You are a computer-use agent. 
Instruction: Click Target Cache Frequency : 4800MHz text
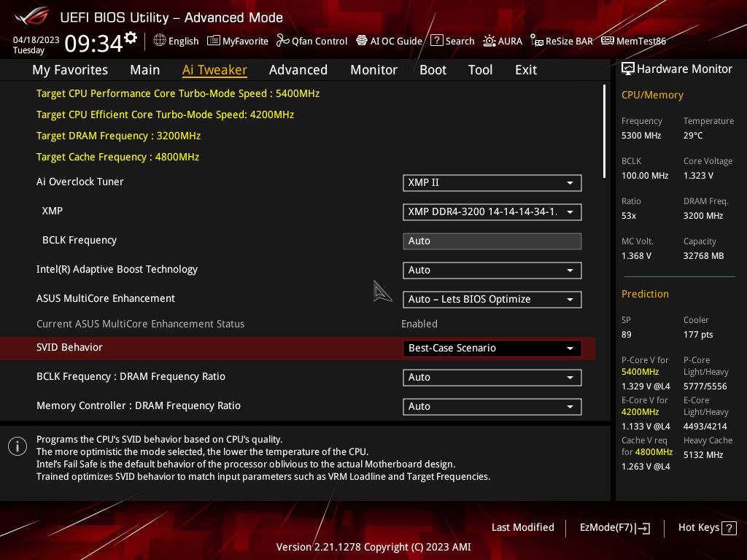pos(117,157)
